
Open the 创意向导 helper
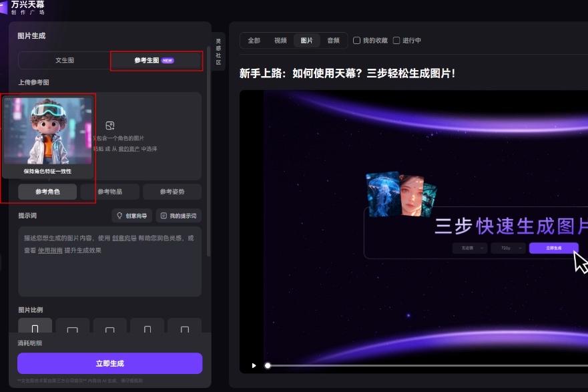pyautogui.click(x=131, y=216)
